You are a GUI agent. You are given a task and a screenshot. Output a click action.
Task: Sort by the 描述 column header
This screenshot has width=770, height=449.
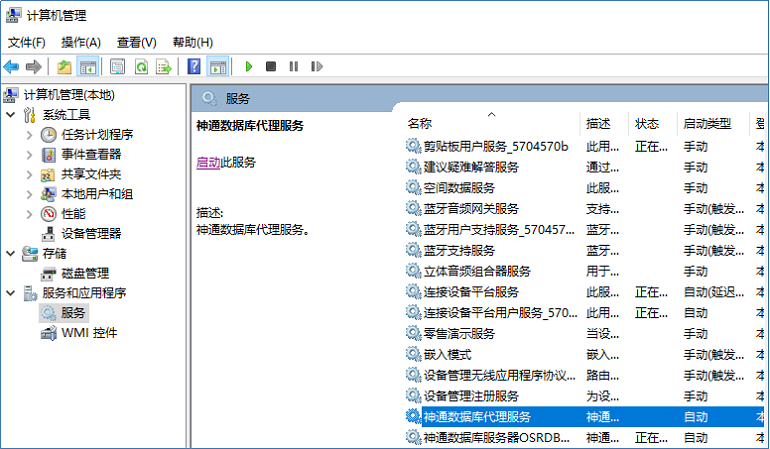pos(598,124)
